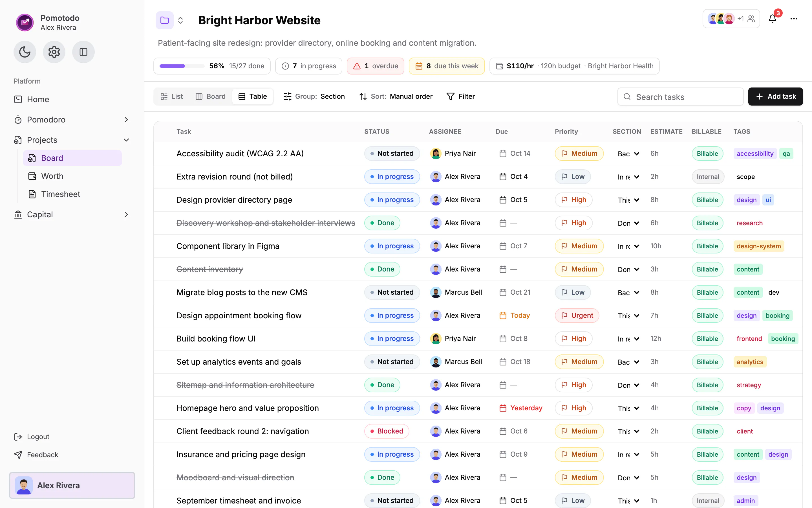Collapse the sidebar with the panel icon
This screenshot has width=812, height=508.
83,52
